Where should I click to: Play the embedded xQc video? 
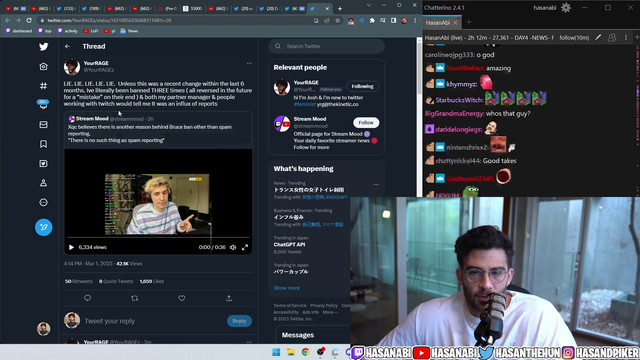click(x=71, y=247)
